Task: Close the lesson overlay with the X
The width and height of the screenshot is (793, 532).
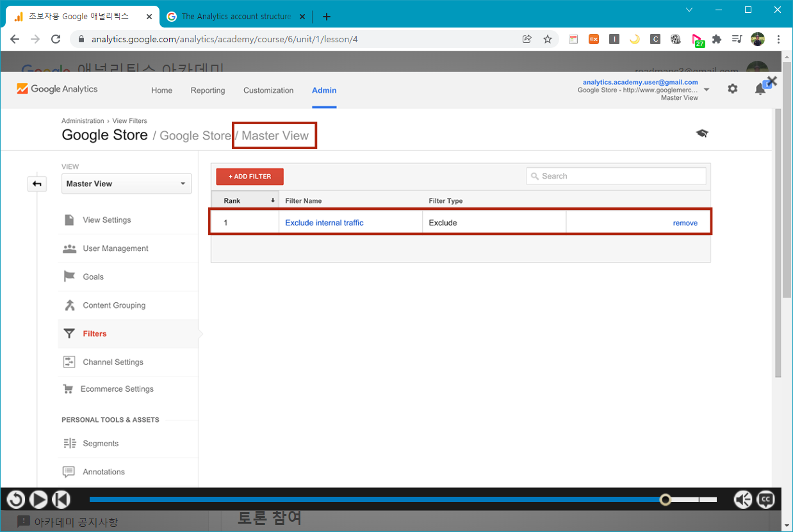Action: (x=772, y=81)
